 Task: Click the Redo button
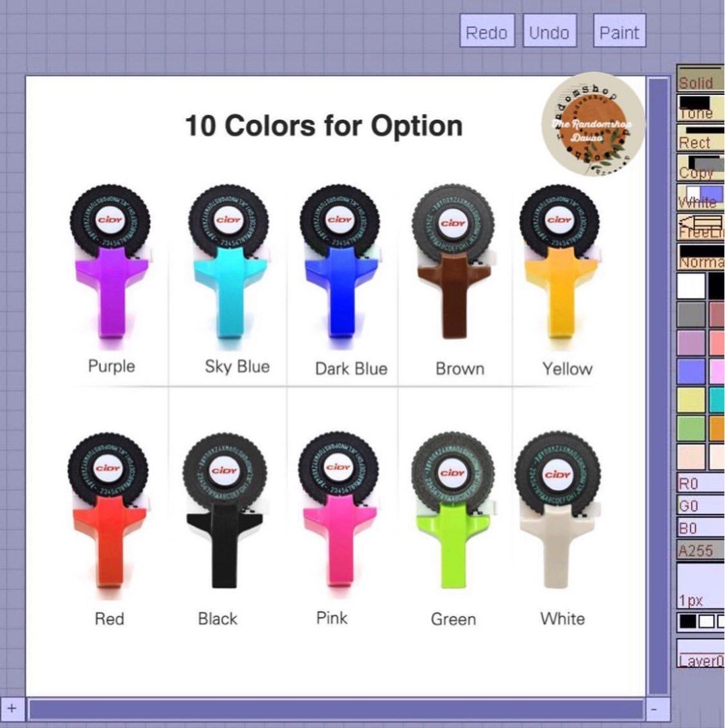pyautogui.click(x=487, y=30)
